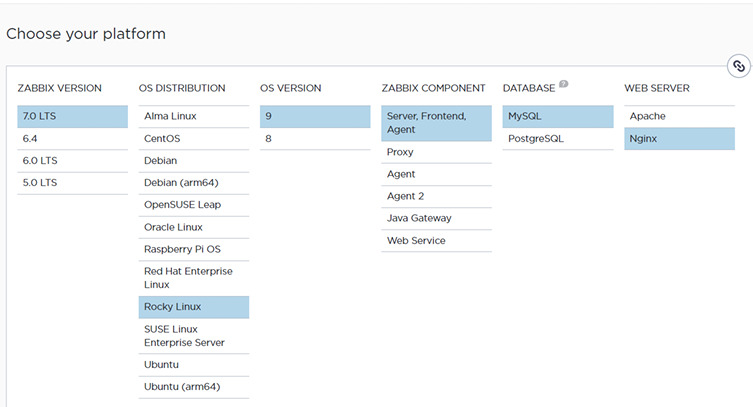Pick Debian (arm64) distribution
Screen dimensions: 753x407
[x=194, y=183]
